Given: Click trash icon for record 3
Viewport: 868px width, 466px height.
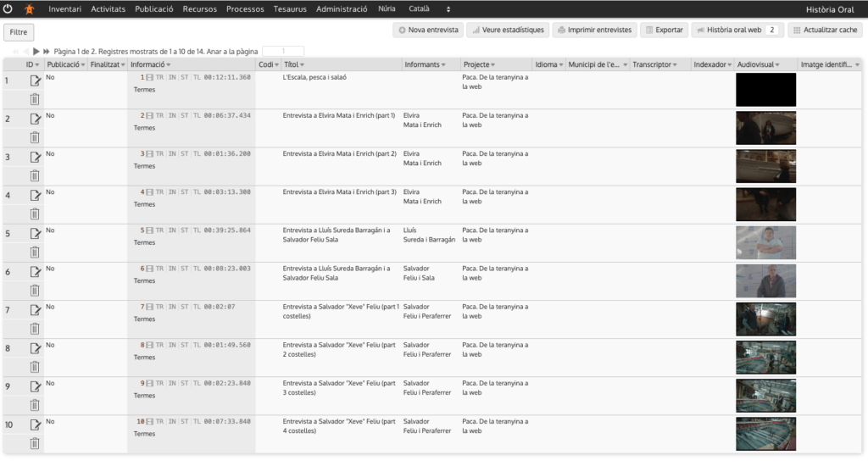Looking at the screenshot, I should tap(35, 176).
